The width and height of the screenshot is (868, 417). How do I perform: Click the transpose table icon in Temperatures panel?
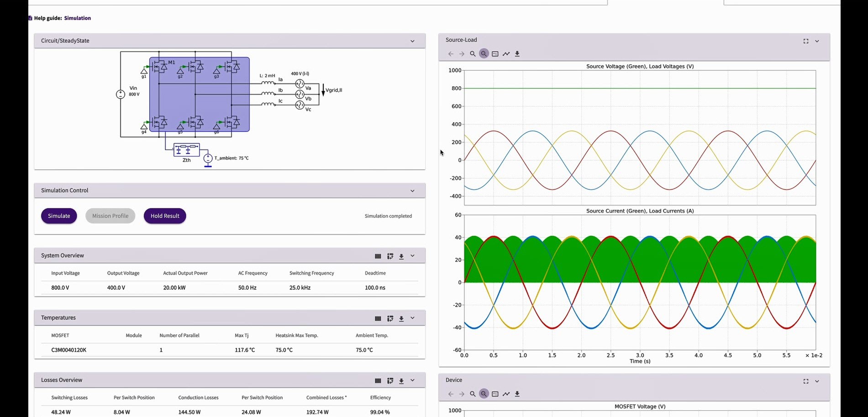(390, 318)
